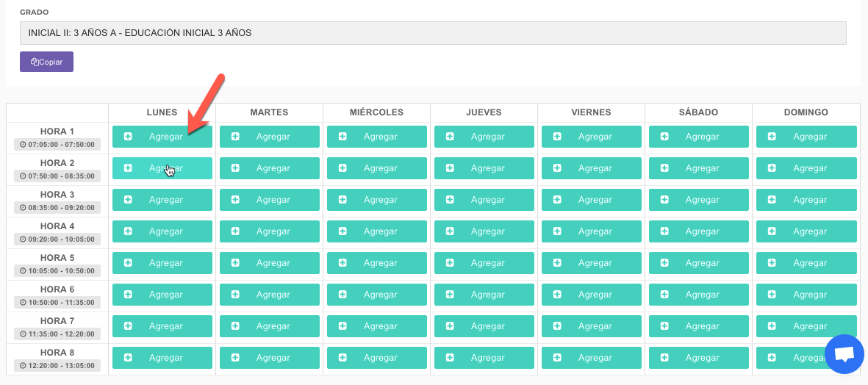This screenshot has height=385, width=868.
Task: Add a class on Lunes Hora 2
Action: [162, 168]
